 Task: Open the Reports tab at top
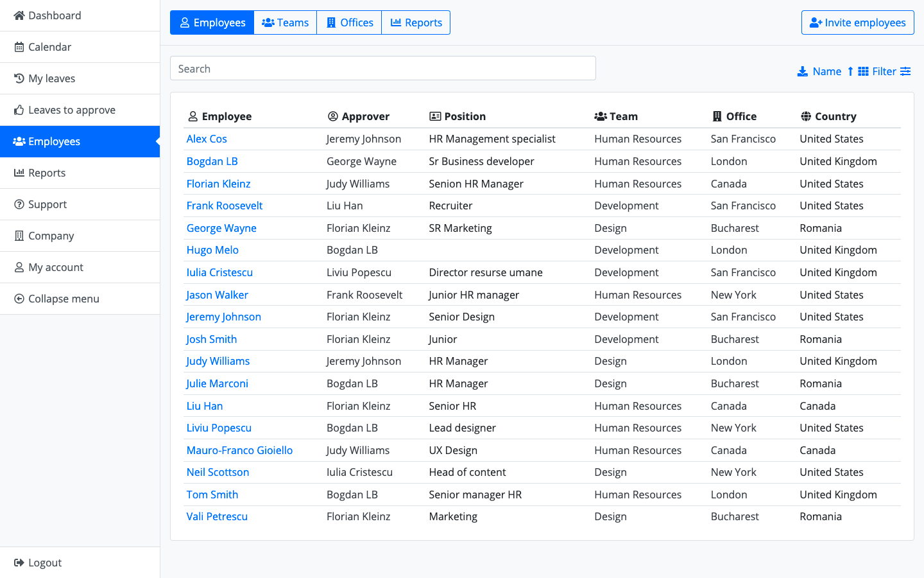pos(416,22)
